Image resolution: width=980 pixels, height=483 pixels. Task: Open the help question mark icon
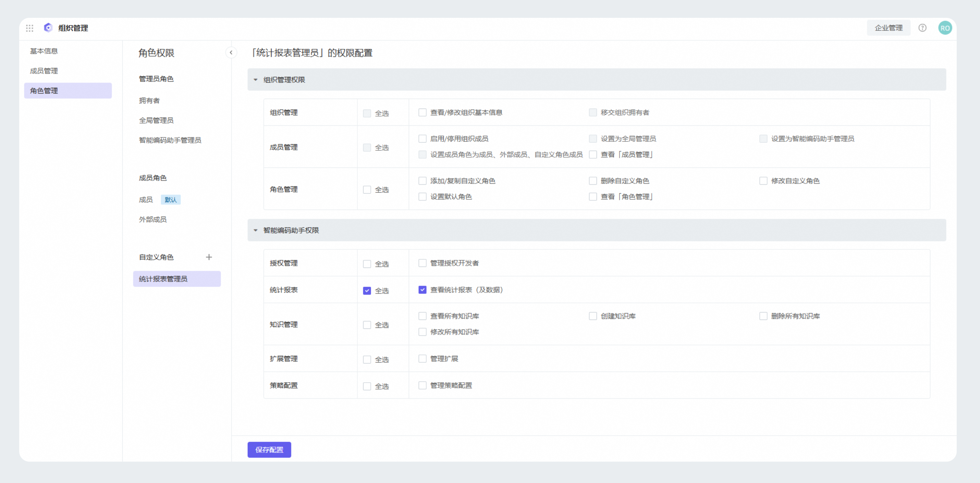(922, 28)
